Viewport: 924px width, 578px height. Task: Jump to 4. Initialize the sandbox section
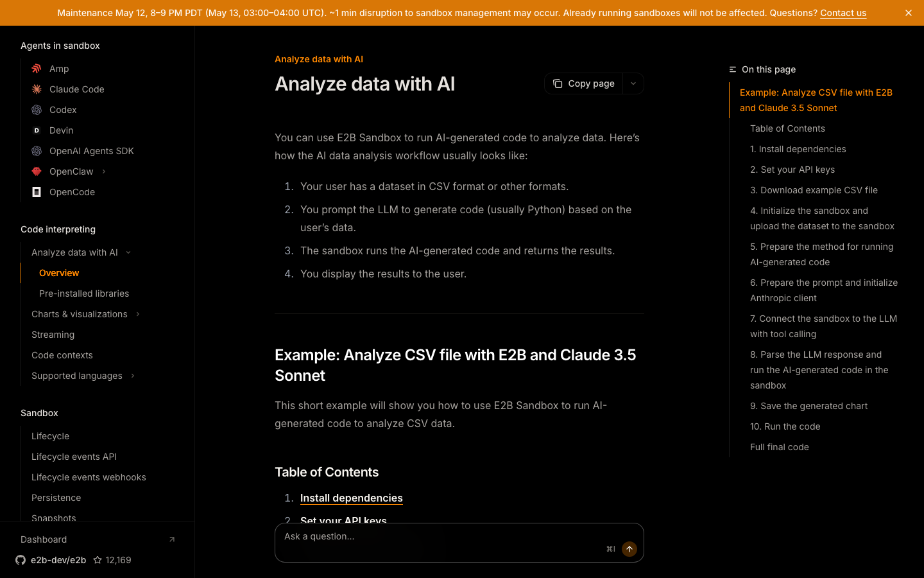tap(822, 218)
